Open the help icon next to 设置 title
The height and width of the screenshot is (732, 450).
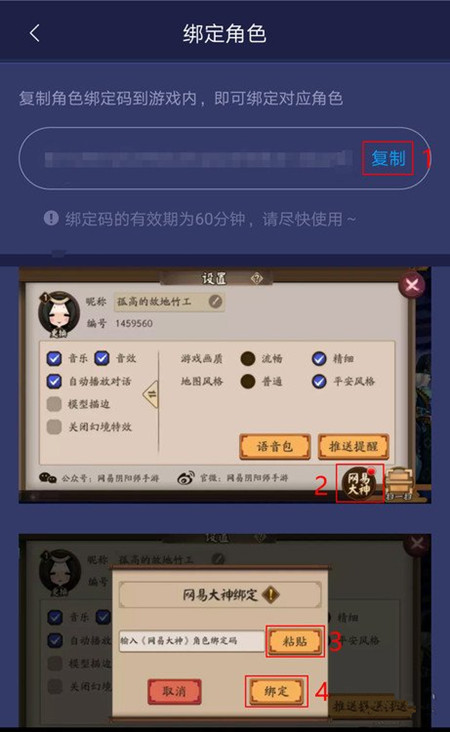[256, 279]
